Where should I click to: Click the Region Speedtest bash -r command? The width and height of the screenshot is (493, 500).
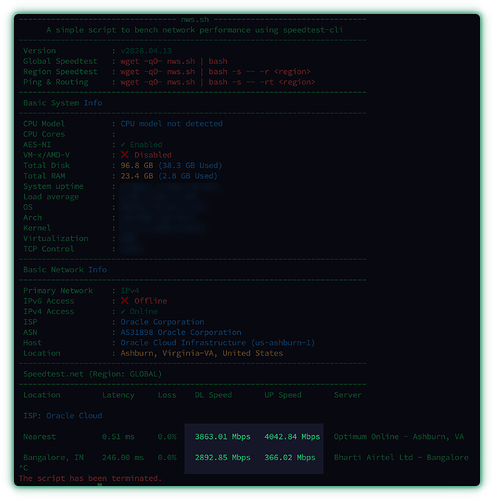pos(215,72)
